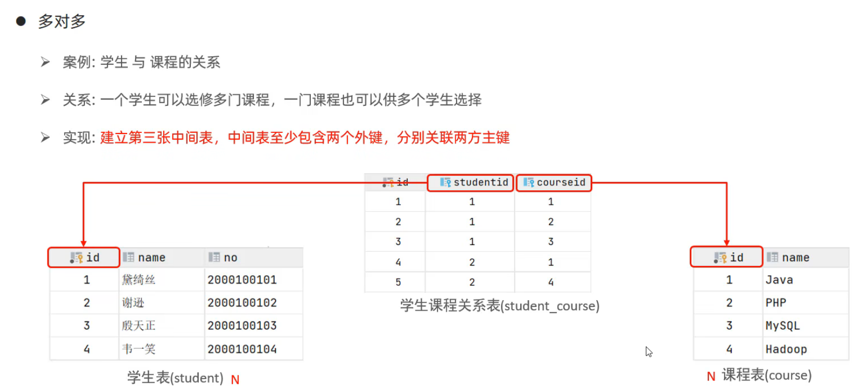The width and height of the screenshot is (868, 392).
Task: Click the column icon beside the no header
Action: tap(214, 258)
